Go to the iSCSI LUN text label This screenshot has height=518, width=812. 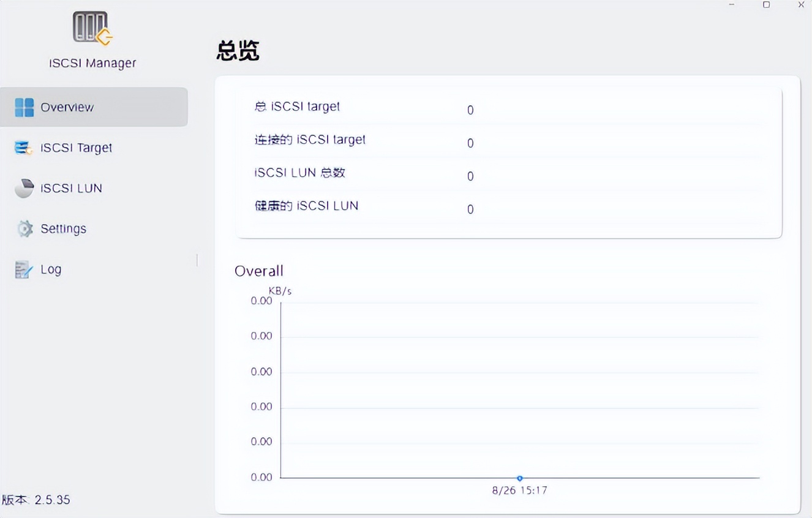[71, 188]
